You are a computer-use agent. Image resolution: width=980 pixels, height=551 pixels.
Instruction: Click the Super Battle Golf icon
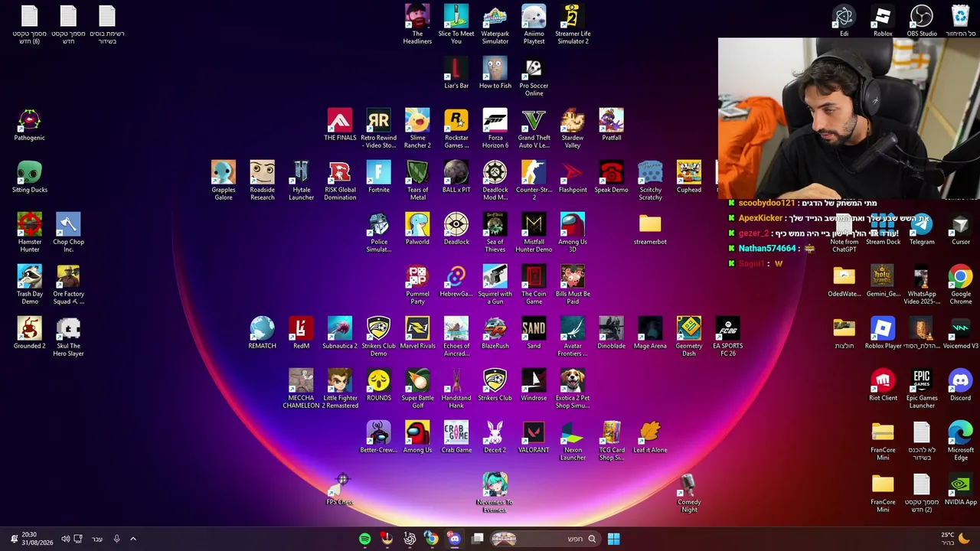click(x=417, y=389)
